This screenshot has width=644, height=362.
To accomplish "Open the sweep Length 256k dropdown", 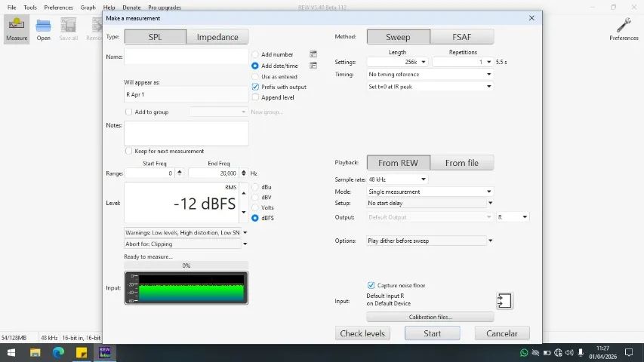I will (x=398, y=62).
